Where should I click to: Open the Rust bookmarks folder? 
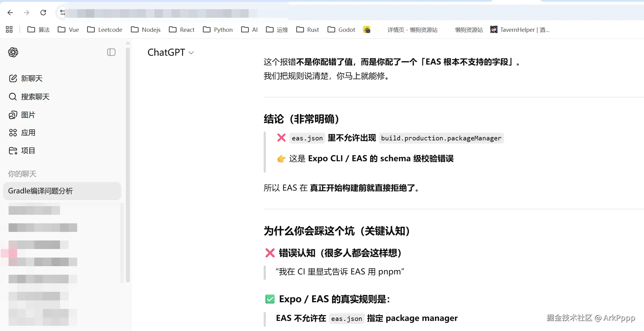[307, 30]
